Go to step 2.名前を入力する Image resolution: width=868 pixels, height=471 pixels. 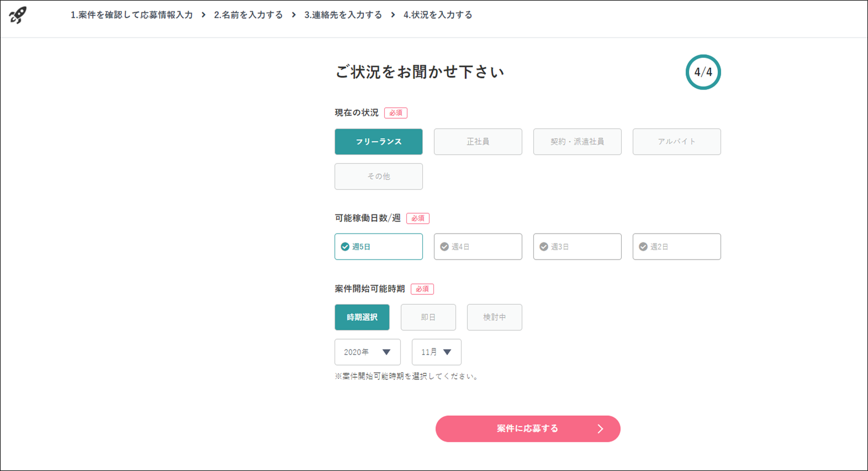point(248,15)
